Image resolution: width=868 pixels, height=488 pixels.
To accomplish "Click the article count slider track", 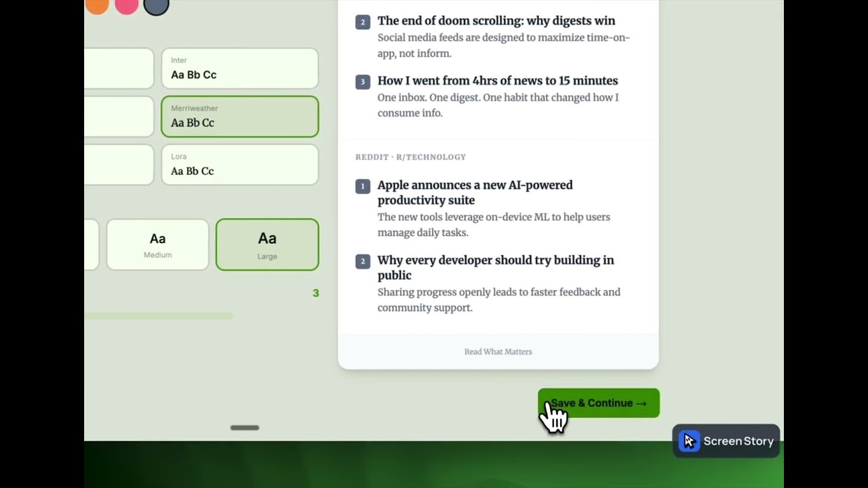I will coord(159,316).
